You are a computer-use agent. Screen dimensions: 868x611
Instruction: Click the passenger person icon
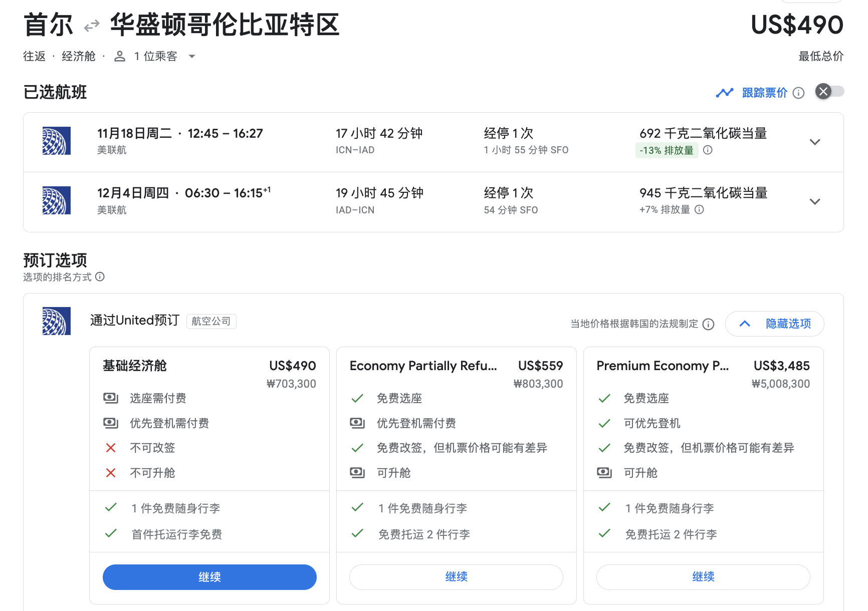[x=119, y=56]
